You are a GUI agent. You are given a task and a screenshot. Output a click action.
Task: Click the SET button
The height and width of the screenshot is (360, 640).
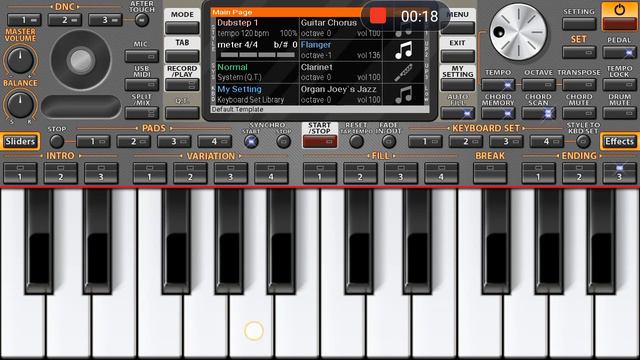(579, 52)
